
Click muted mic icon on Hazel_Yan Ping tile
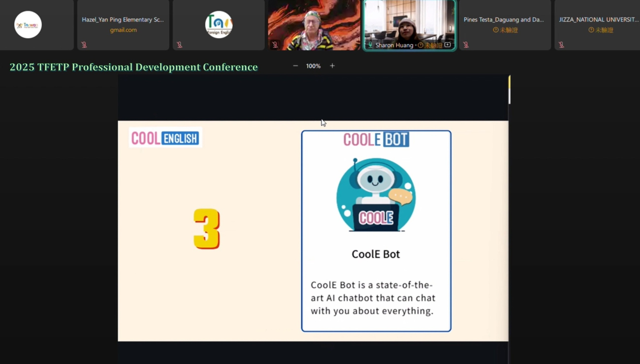pos(84,45)
